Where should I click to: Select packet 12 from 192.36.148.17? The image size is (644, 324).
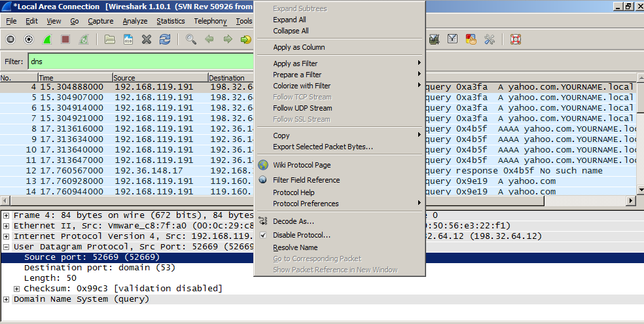pyautogui.click(x=127, y=170)
